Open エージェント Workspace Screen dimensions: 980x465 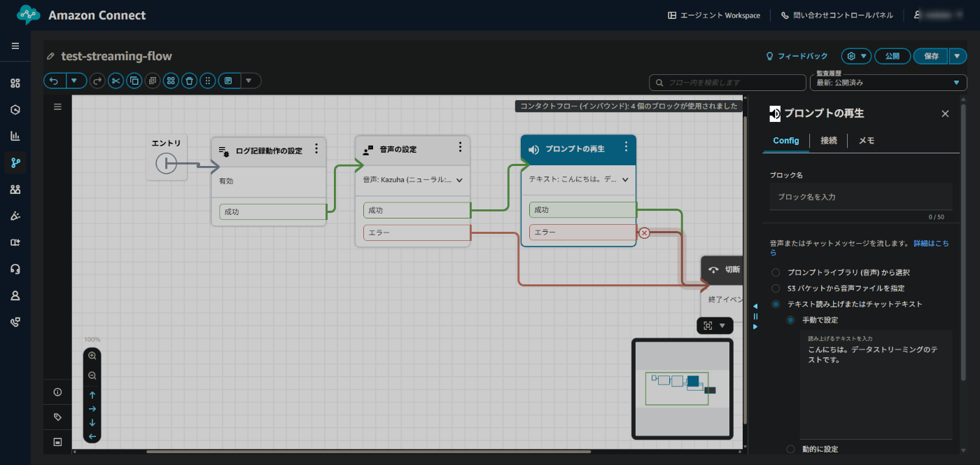click(714, 15)
